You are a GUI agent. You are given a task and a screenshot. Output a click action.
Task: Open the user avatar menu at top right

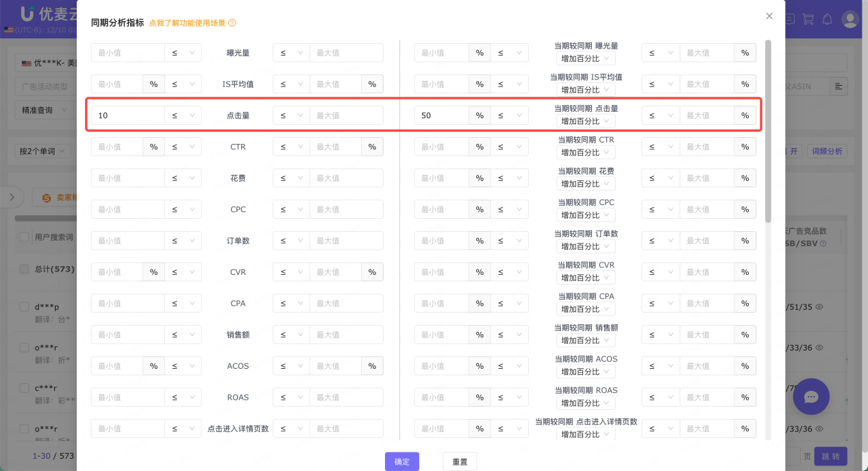850,19
